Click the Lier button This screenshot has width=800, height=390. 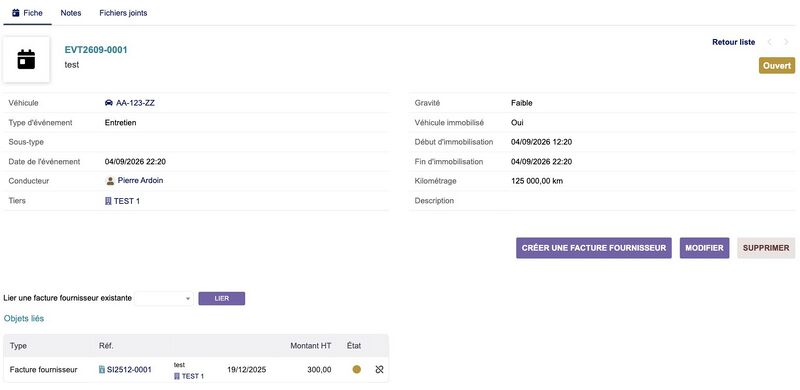(x=221, y=298)
